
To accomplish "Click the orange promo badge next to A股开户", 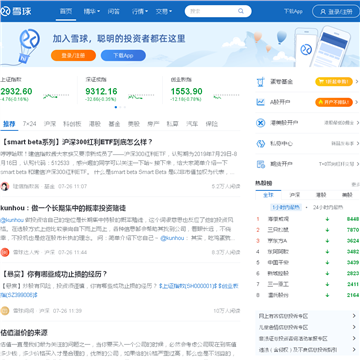I will pos(334,102).
